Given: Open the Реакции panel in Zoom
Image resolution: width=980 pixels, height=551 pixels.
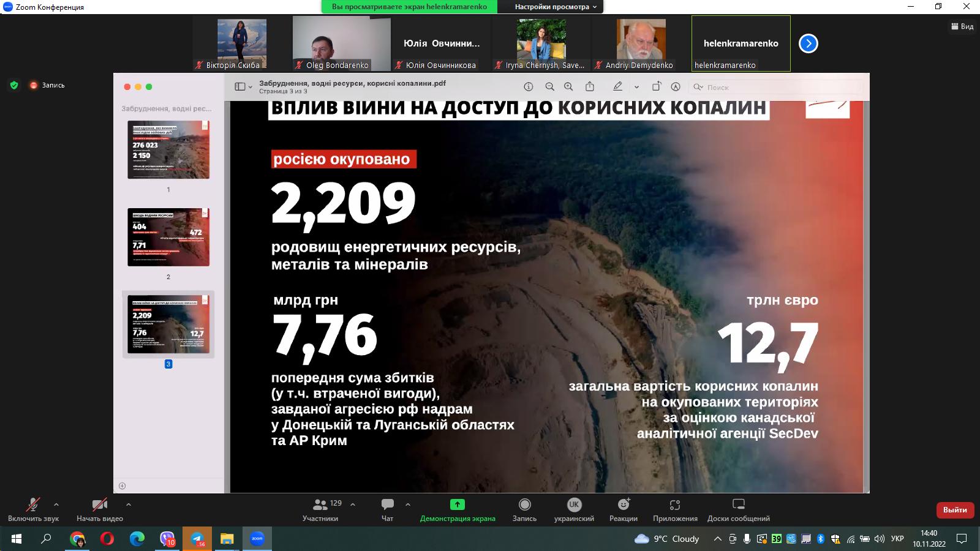Looking at the screenshot, I should pyautogui.click(x=623, y=509).
